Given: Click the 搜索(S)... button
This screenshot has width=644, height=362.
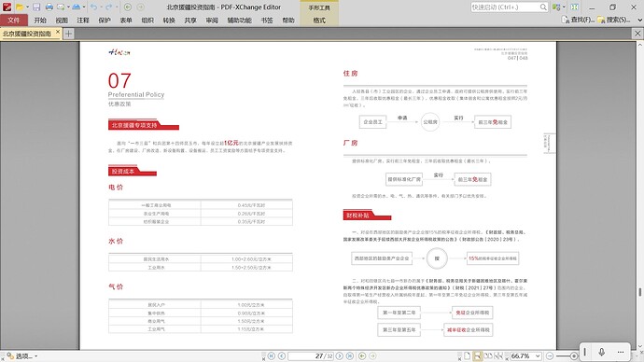Looking at the screenshot, I should [x=614, y=20].
